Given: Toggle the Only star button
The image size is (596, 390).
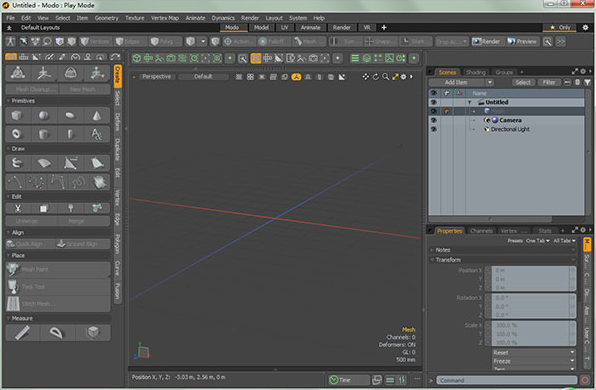Looking at the screenshot, I should [560, 27].
